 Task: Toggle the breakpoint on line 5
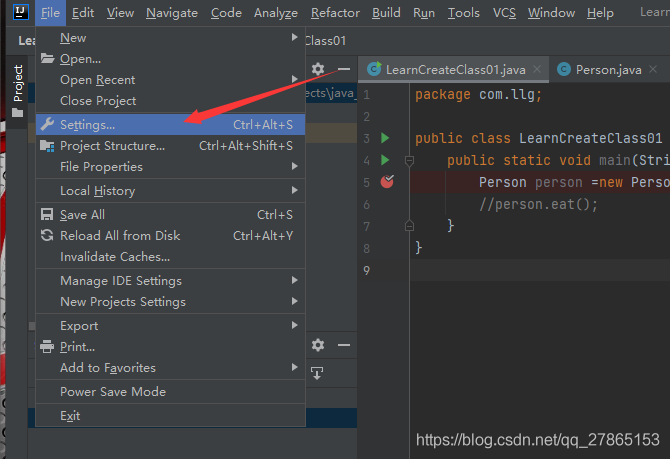[388, 182]
